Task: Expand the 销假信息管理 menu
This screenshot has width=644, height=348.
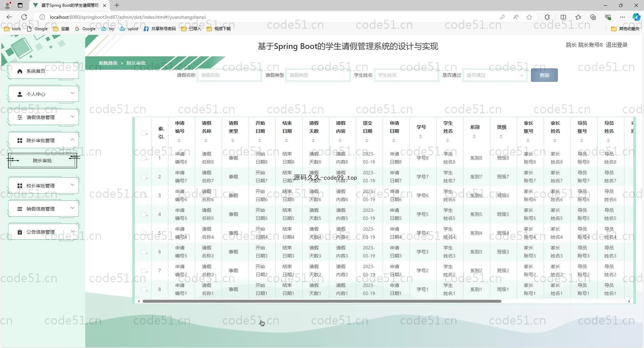Action: (43, 209)
